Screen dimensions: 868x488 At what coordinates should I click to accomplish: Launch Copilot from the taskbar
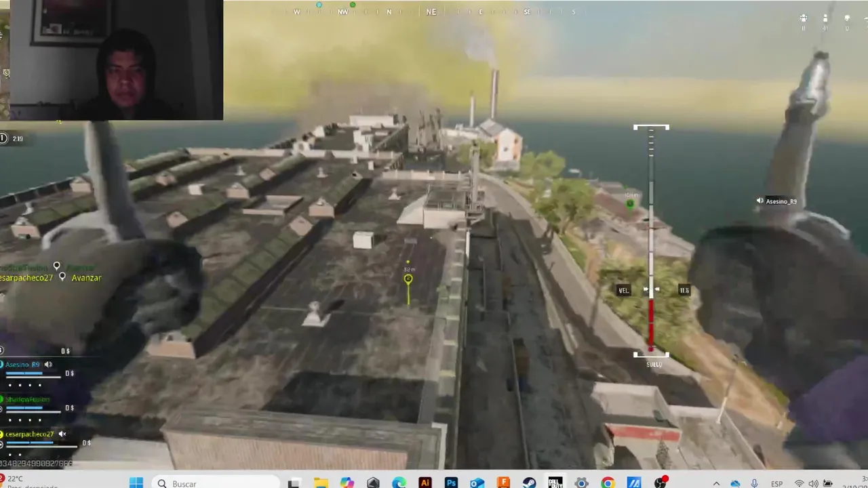pyautogui.click(x=347, y=483)
